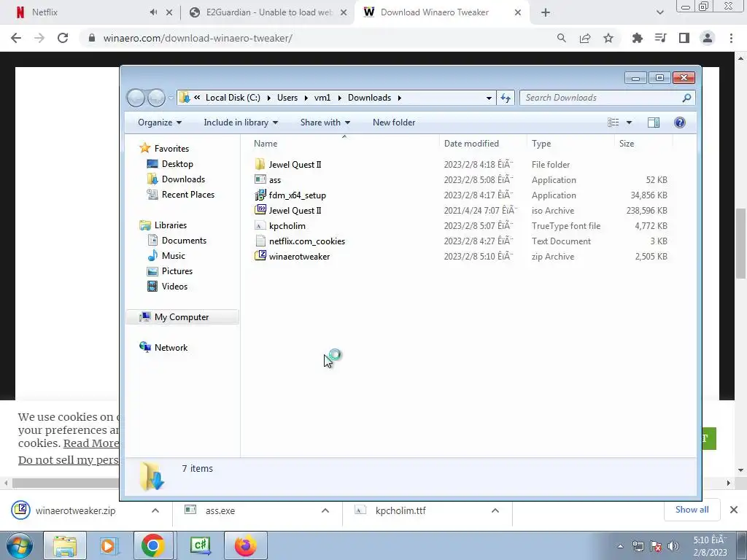
Task: Click the search magnifier in Explorer search box
Action: point(686,98)
